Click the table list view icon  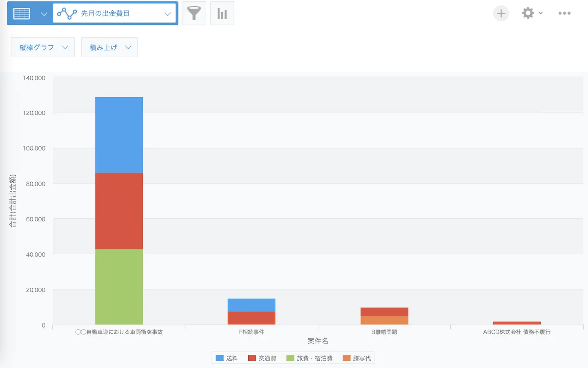[x=22, y=13]
